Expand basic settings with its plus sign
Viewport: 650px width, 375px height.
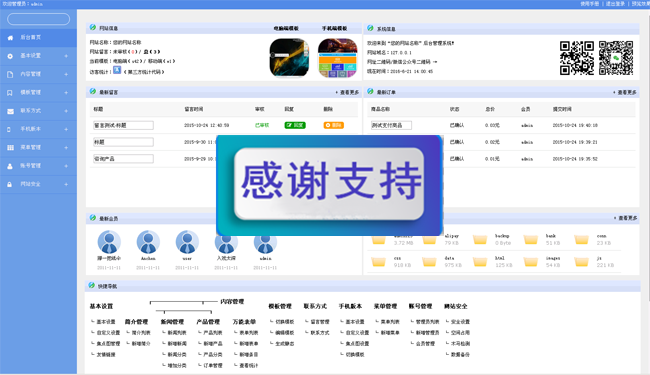66,56
